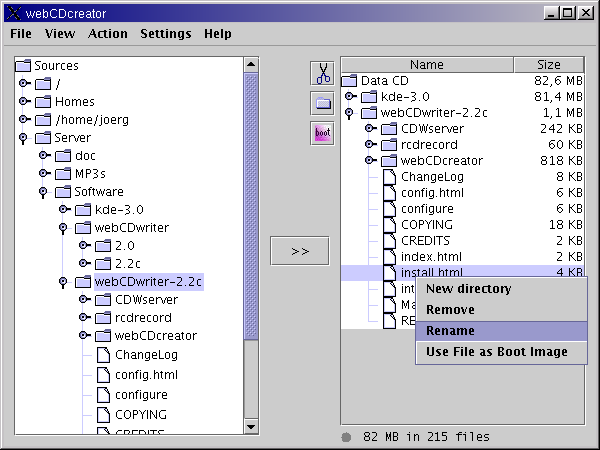Click the status indicator dot in status bar
The image size is (600, 450).
click(x=346, y=437)
